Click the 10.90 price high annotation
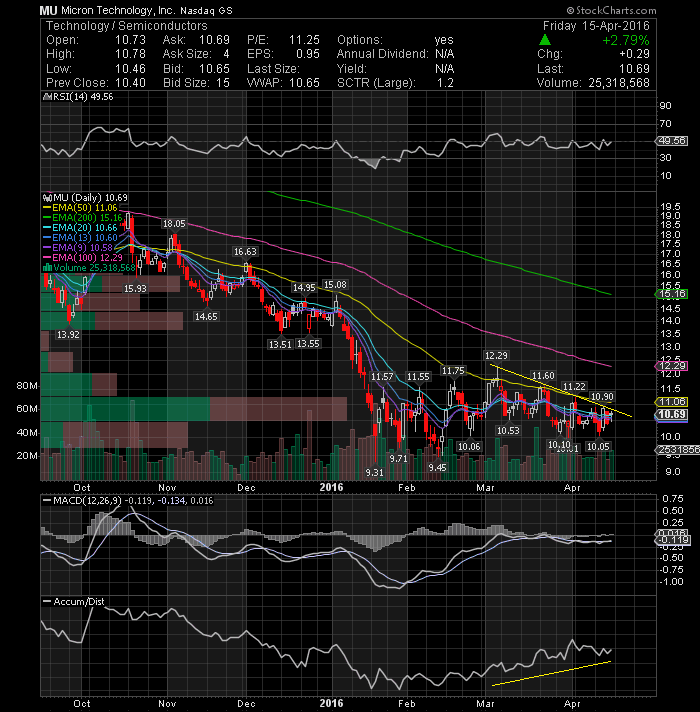This screenshot has height=712, width=700. tap(602, 396)
